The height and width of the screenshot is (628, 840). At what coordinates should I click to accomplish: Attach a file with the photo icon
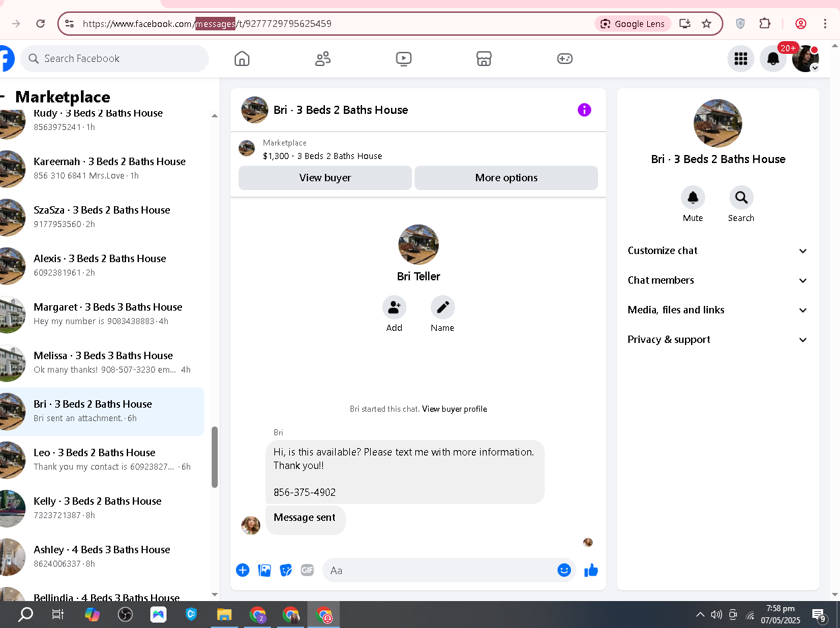pyautogui.click(x=265, y=570)
